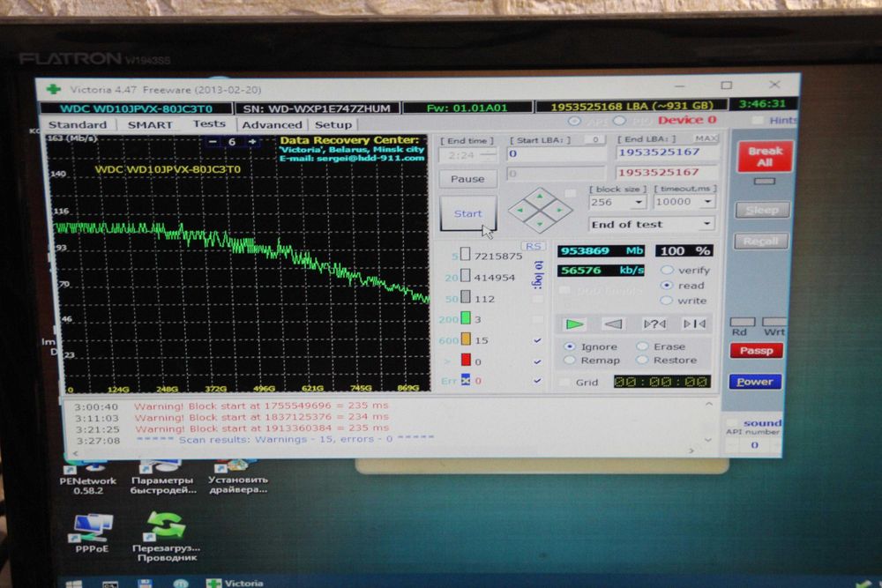
Task: Open Параметры быстродей... desktop shortcut
Action: coord(162,478)
